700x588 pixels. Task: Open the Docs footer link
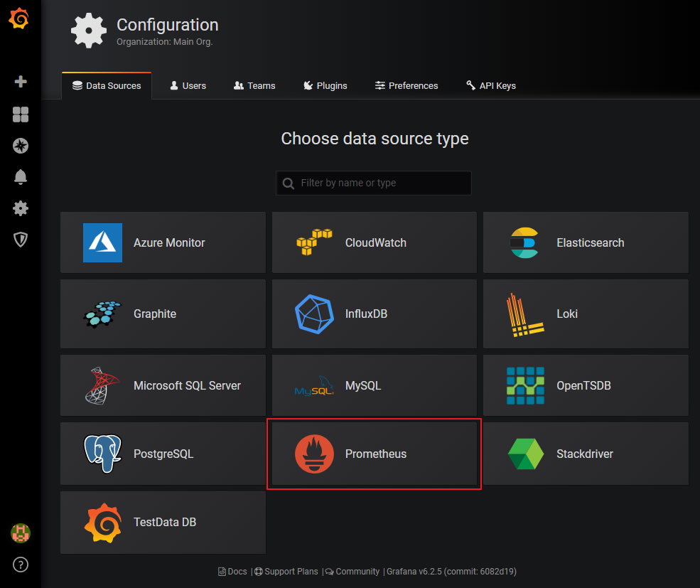coord(233,572)
